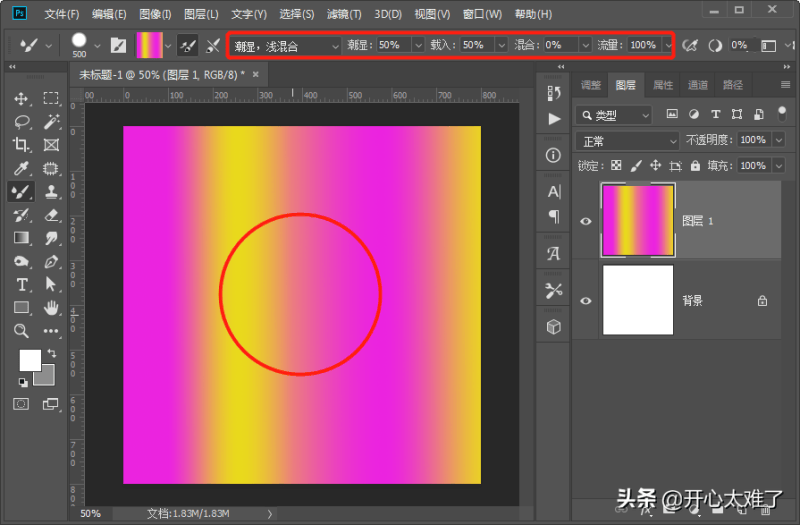Expand the 混合 0% value dropdown
800x525 pixels.
point(585,46)
